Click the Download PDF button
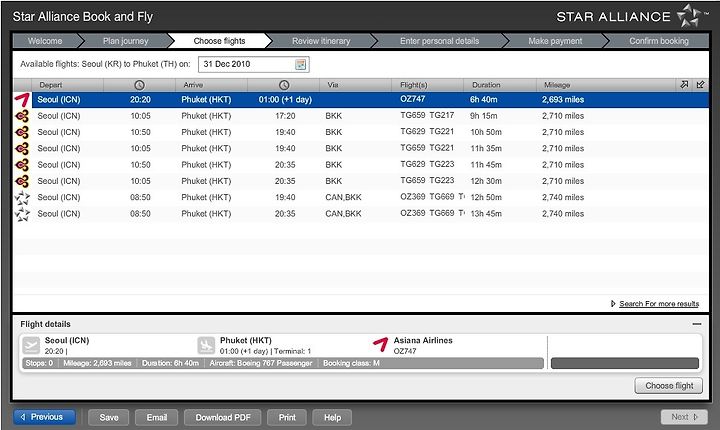 [x=223, y=418]
